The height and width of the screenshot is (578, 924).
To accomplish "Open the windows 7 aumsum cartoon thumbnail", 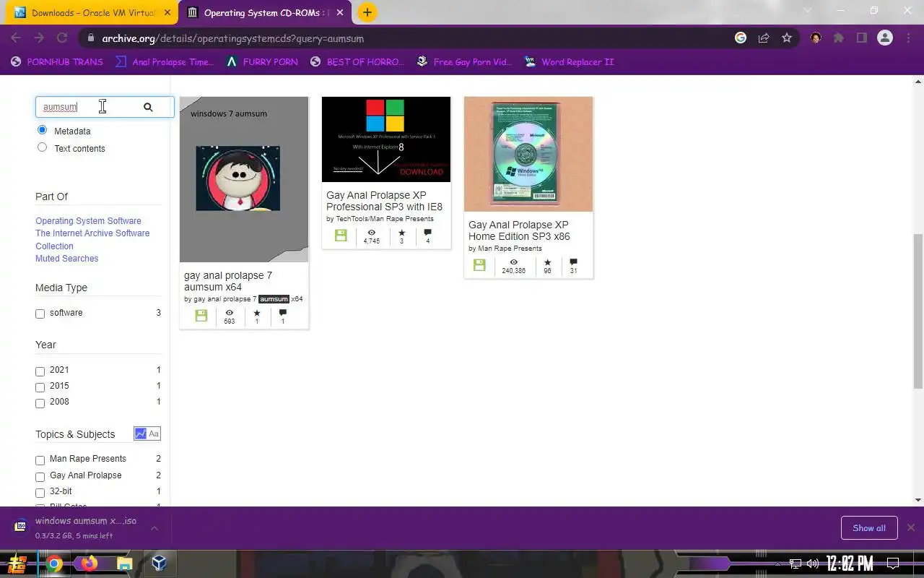I will click(244, 179).
